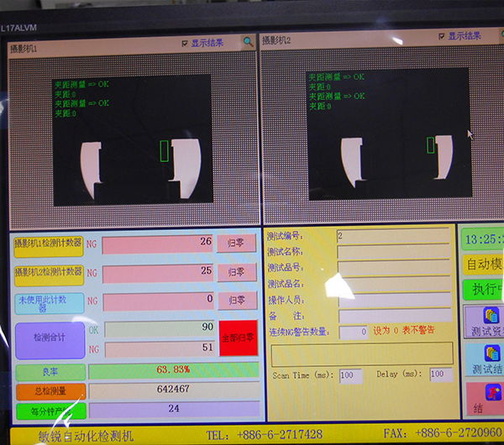Click the Scan Time (ms) field

coord(350,375)
